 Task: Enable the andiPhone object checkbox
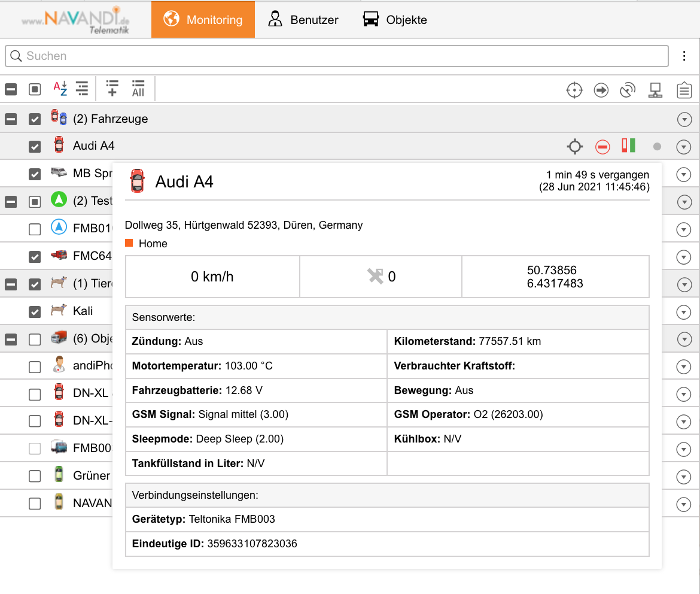pyautogui.click(x=35, y=366)
